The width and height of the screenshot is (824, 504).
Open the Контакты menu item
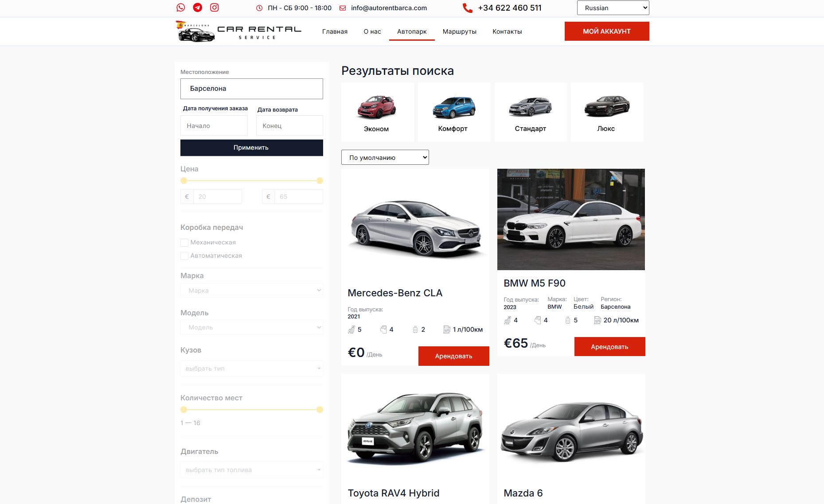(x=507, y=31)
